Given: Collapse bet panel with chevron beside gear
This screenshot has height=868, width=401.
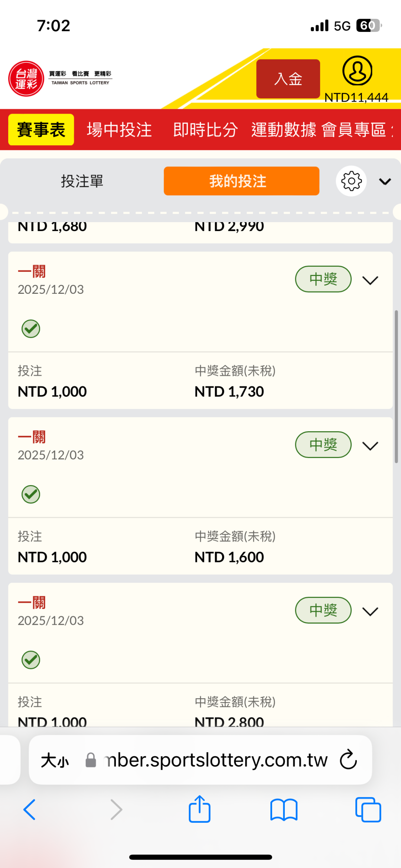Looking at the screenshot, I should pos(385,181).
